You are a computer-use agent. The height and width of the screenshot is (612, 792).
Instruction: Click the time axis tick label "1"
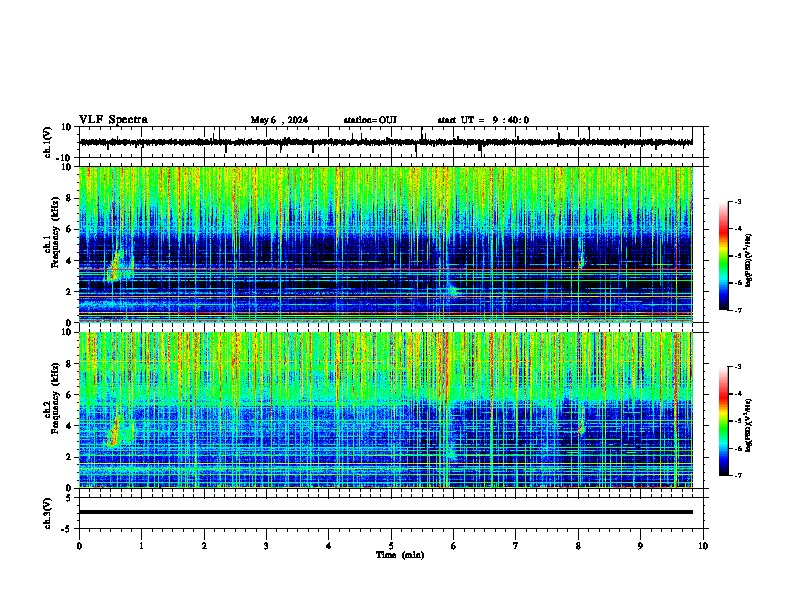(141, 546)
